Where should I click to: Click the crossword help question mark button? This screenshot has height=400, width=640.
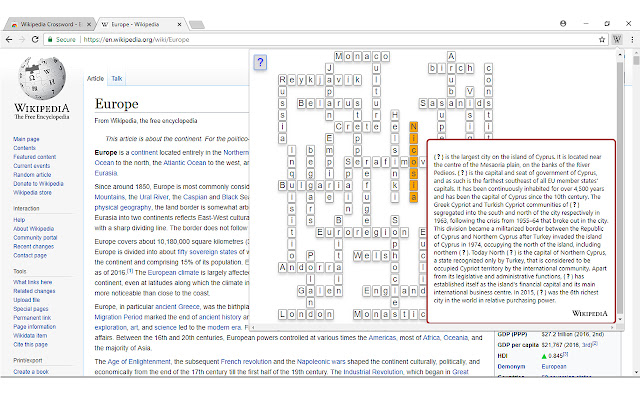click(260, 62)
